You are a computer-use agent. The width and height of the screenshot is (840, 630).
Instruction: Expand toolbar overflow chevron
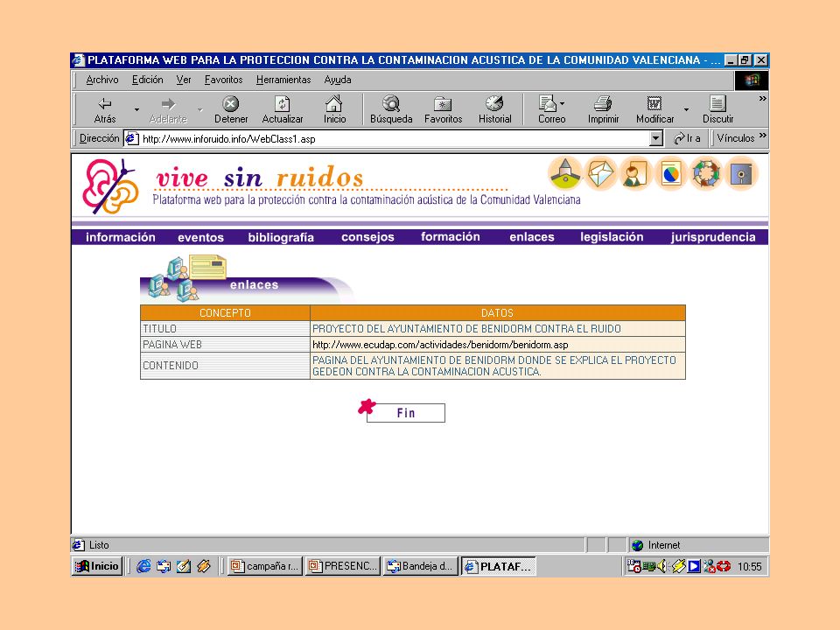[762, 99]
